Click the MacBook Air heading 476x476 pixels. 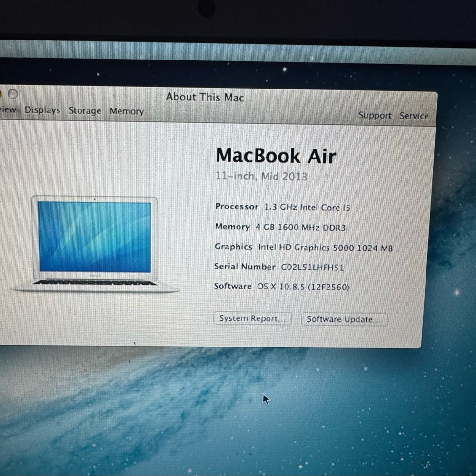276,156
